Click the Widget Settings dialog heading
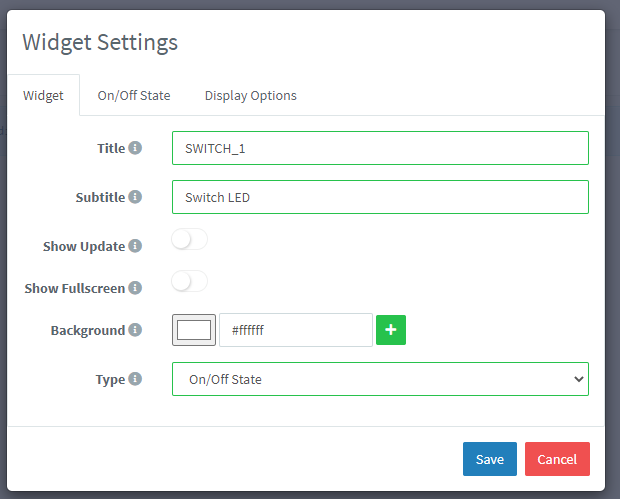Screen dimensions: 620x499 [x=100, y=42]
